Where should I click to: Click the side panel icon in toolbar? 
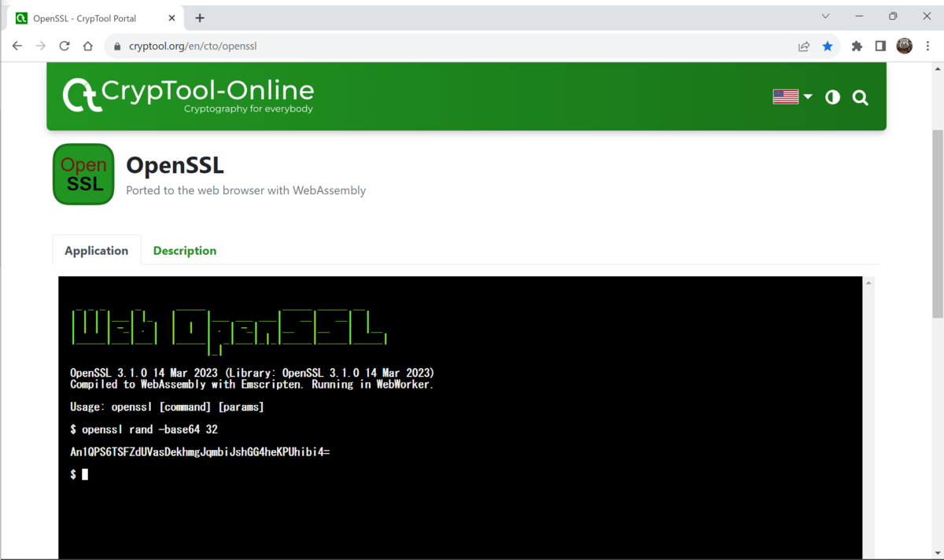[880, 46]
